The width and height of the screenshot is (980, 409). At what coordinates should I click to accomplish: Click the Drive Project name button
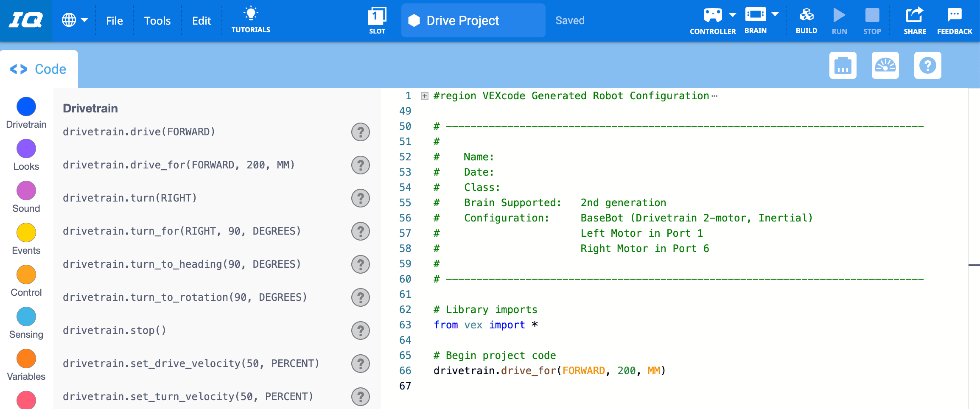click(473, 20)
